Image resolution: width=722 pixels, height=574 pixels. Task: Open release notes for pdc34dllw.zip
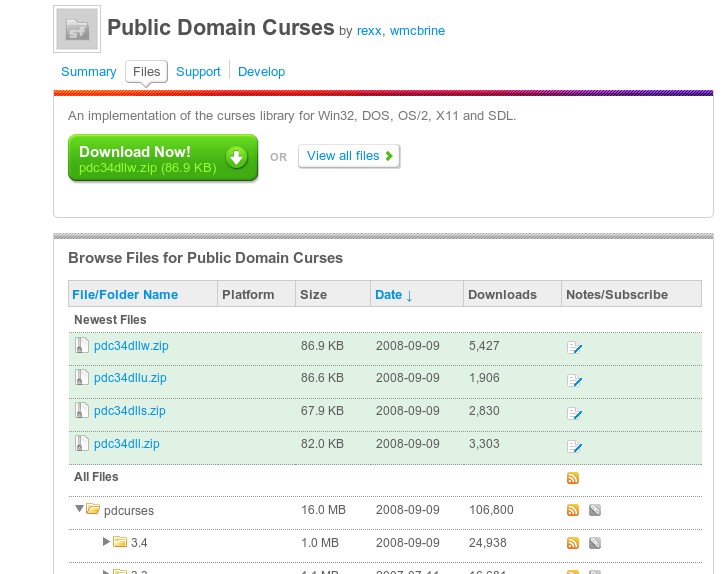574,348
